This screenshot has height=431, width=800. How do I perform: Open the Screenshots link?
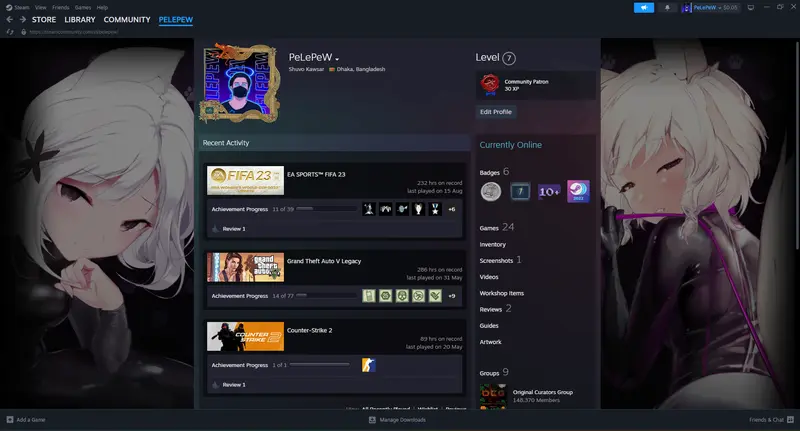click(496, 260)
